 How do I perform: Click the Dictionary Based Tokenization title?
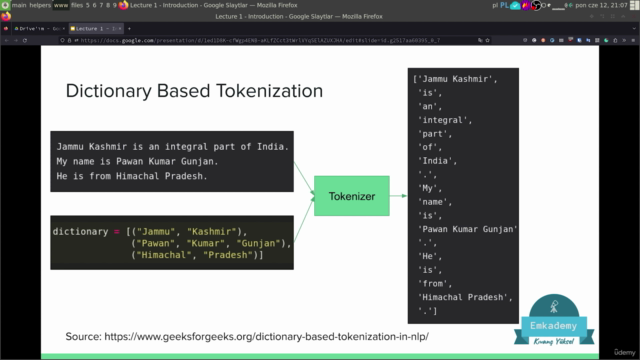(x=194, y=91)
